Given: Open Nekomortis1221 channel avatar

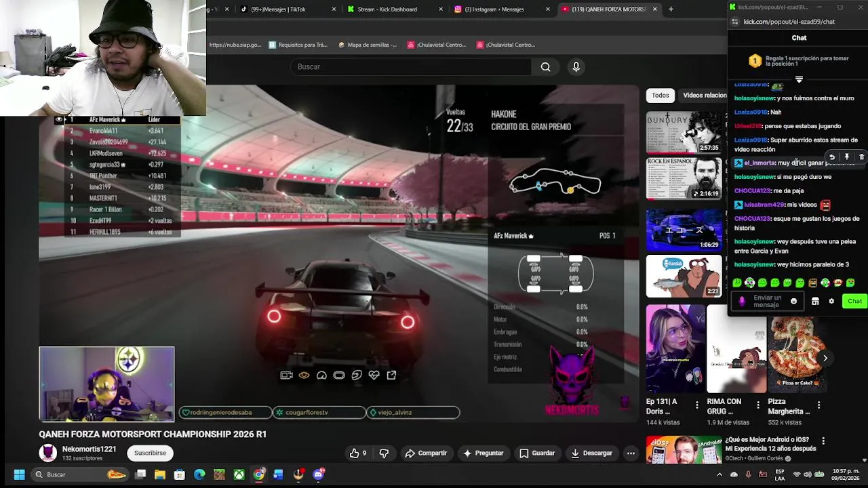Looking at the screenshot, I should coord(48,453).
